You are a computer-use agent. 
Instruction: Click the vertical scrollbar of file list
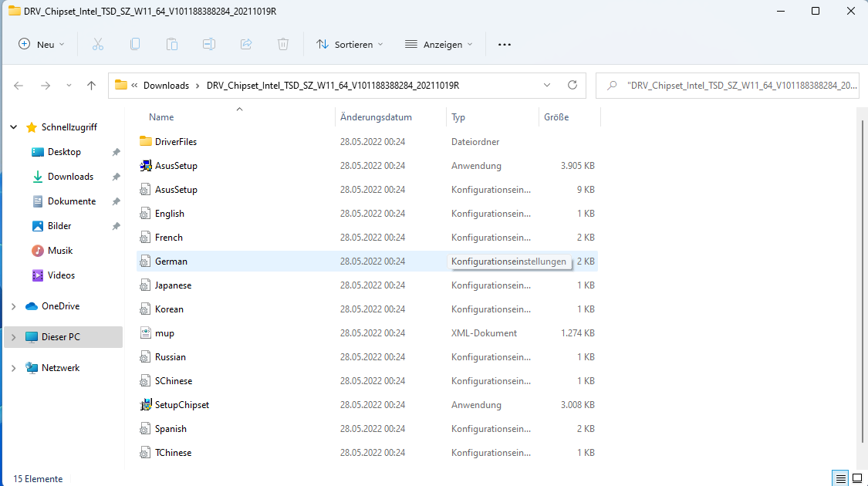(x=863, y=282)
